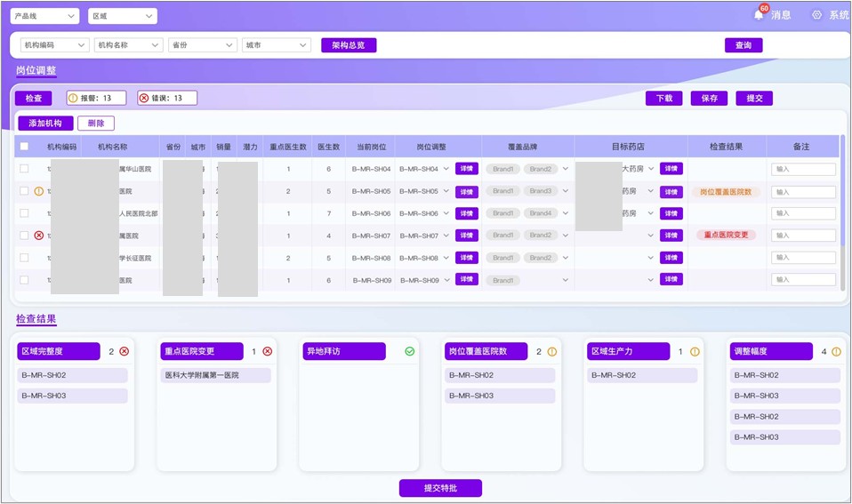Check the row checkbox for B-MR-SH05
The height and width of the screenshot is (504, 852).
24,191
